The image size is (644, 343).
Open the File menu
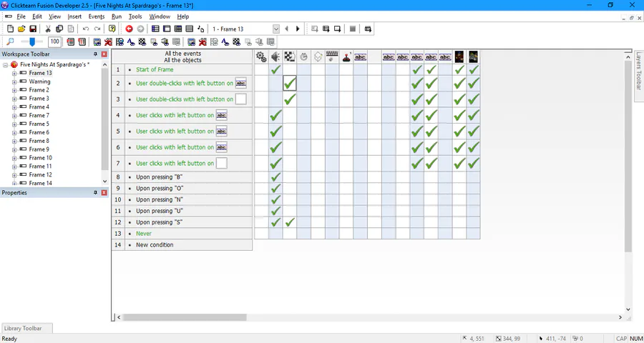[21, 17]
